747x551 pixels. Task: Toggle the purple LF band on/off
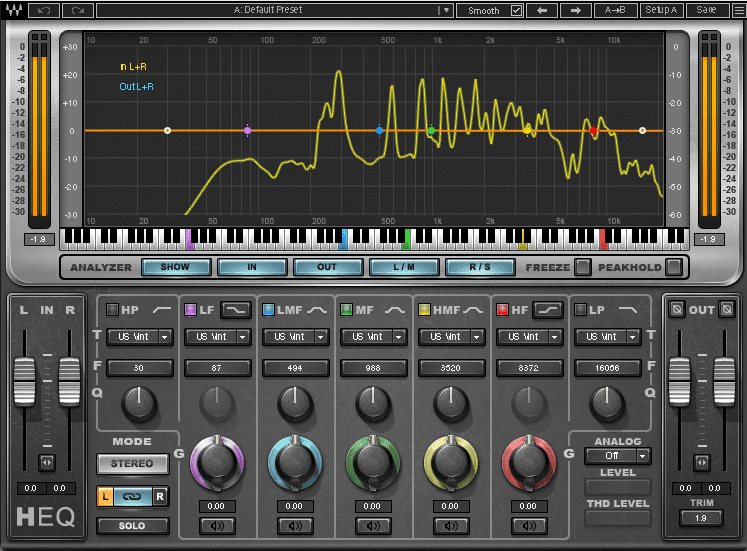pyautogui.click(x=190, y=310)
